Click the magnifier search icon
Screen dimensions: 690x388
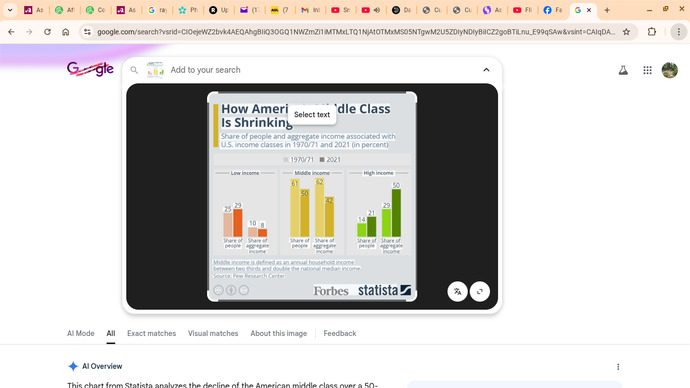[134, 70]
